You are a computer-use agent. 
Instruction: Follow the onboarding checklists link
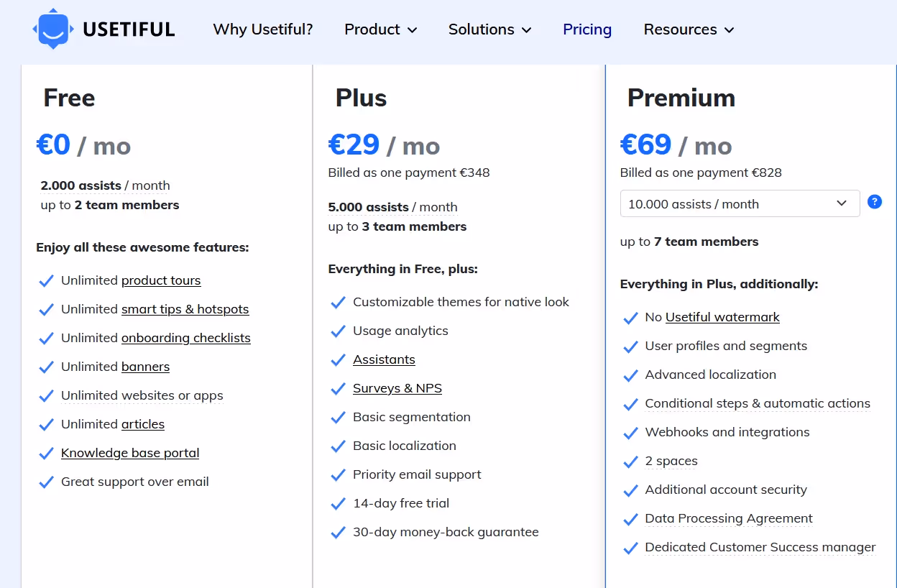point(186,338)
